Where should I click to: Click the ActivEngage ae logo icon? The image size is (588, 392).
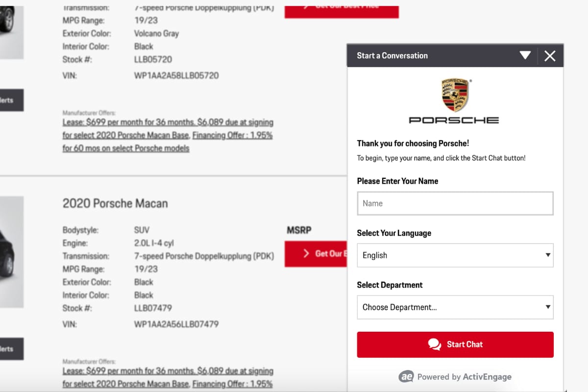click(x=406, y=376)
